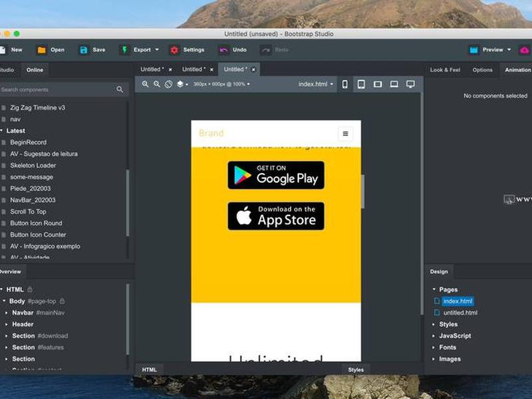Image resolution: width=532 pixels, height=399 pixels.
Task: Click the App Store download badge
Action: pos(276,216)
